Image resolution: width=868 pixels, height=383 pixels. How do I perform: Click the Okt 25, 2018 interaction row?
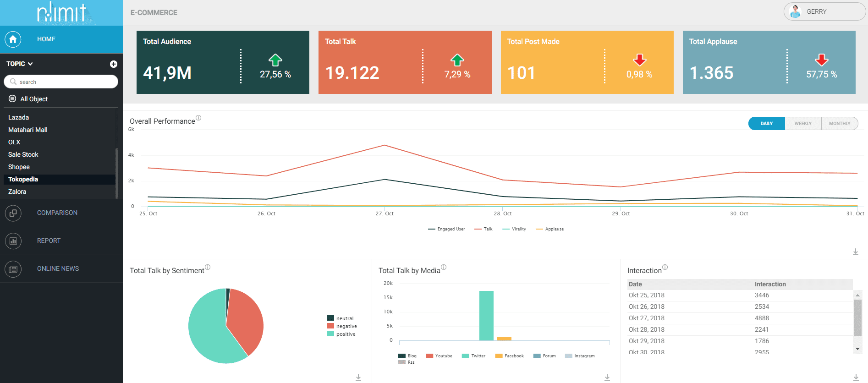(740, 295)
